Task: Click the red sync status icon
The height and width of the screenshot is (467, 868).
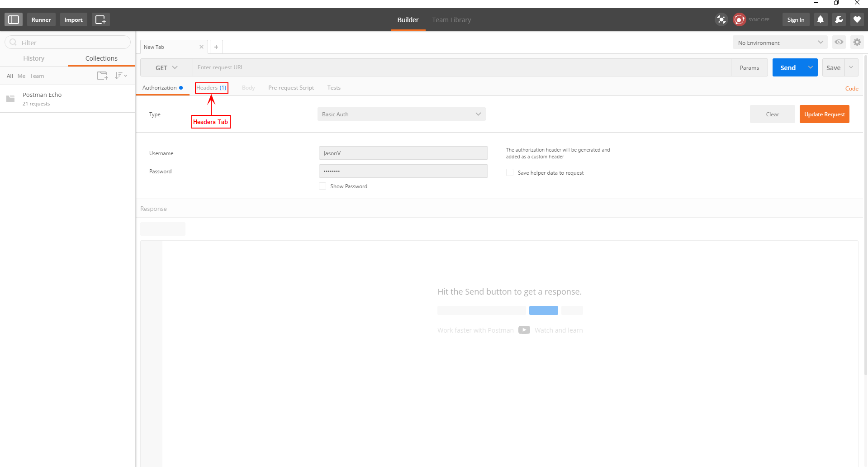Action: [x=739, y=19]
